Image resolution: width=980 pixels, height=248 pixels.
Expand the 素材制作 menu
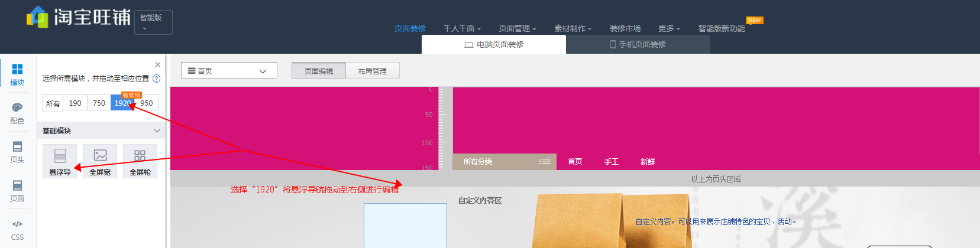tap(573, 28)
